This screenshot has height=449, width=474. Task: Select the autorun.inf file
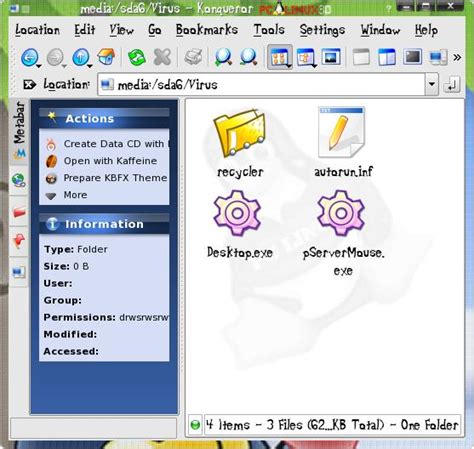343,143
